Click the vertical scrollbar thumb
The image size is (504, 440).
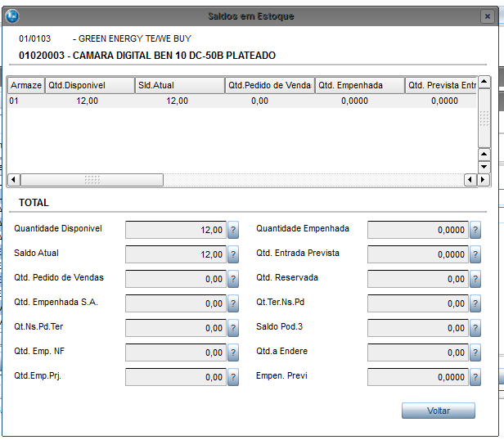click(x=484, y=119)
